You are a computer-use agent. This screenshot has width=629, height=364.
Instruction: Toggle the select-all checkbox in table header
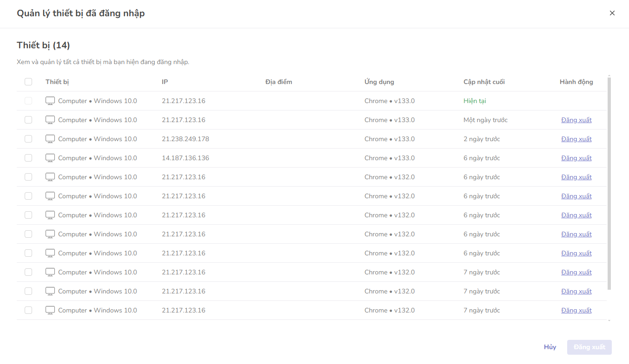pyautogui.click(x=28, y=82)
